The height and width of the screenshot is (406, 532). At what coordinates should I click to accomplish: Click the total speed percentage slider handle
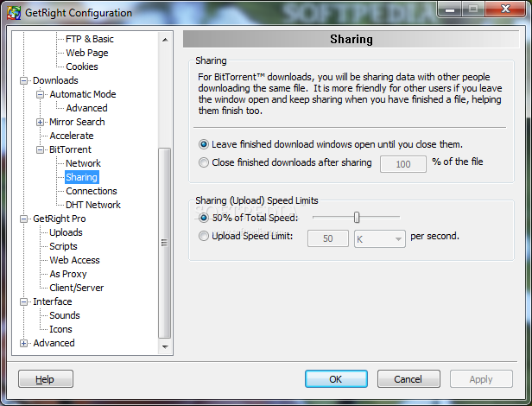point(357,218)
